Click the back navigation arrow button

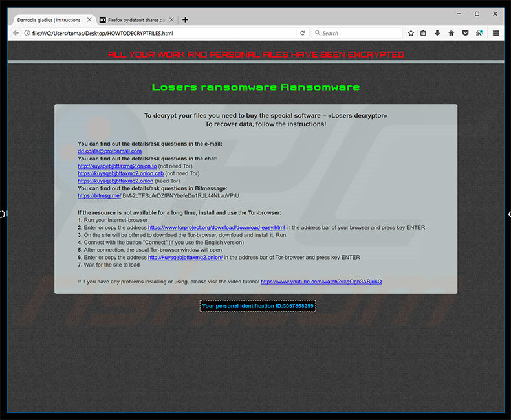tap(16, 33)
